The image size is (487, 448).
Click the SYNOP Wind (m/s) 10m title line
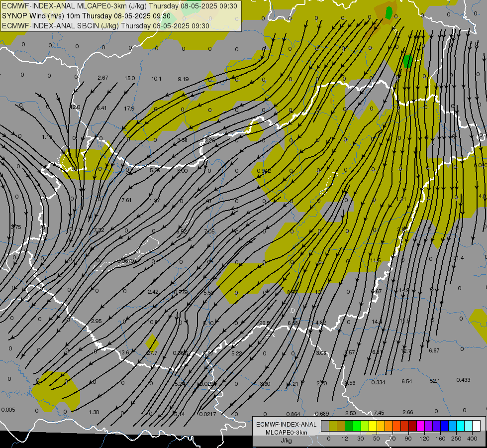87,16
